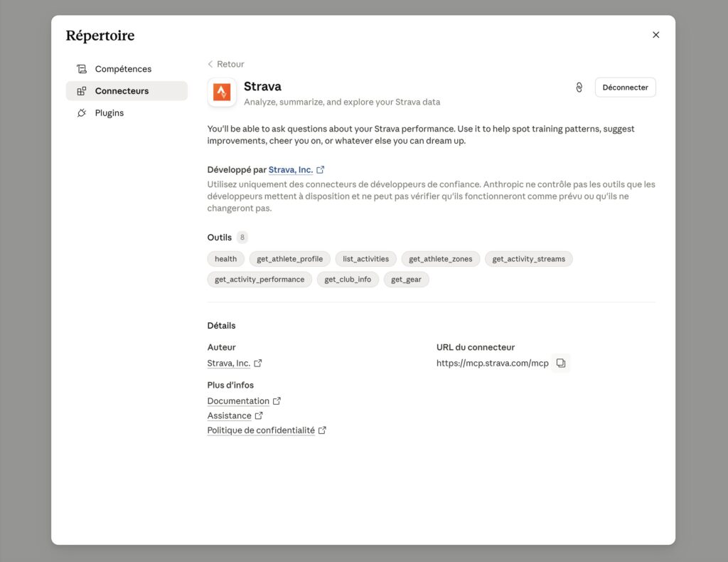Click external link icon next to Auteur Strava, Inc.
The width and height of the screenshot is (728, 562).
point(257,364)
